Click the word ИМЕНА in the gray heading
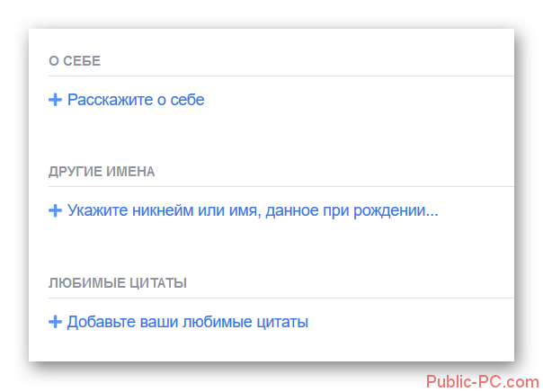Screen dimensions: 543x392 [130, 172]
